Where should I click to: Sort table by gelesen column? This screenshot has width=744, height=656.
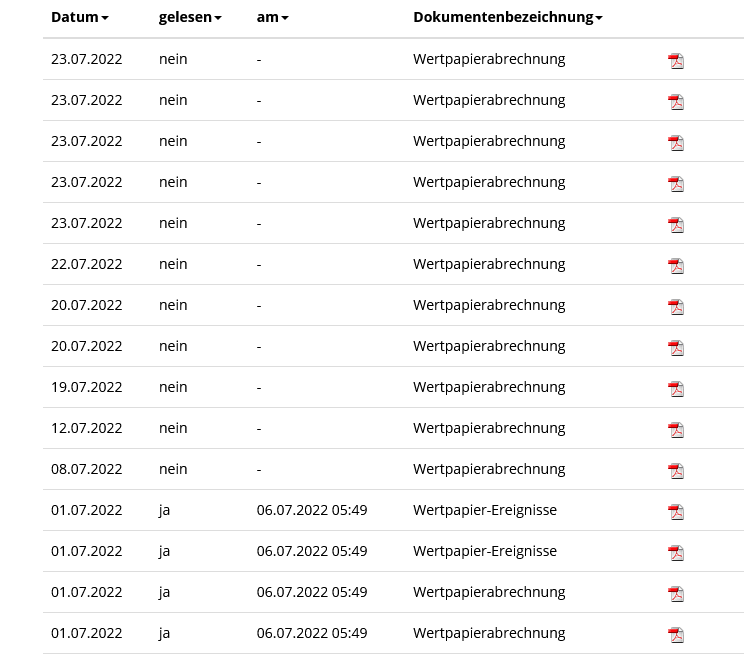(189, 17)
